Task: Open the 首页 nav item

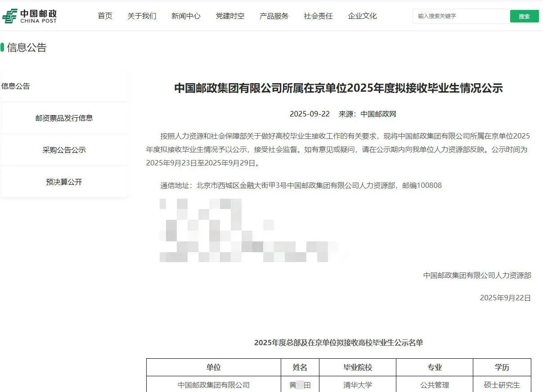Action: point(105,16)
